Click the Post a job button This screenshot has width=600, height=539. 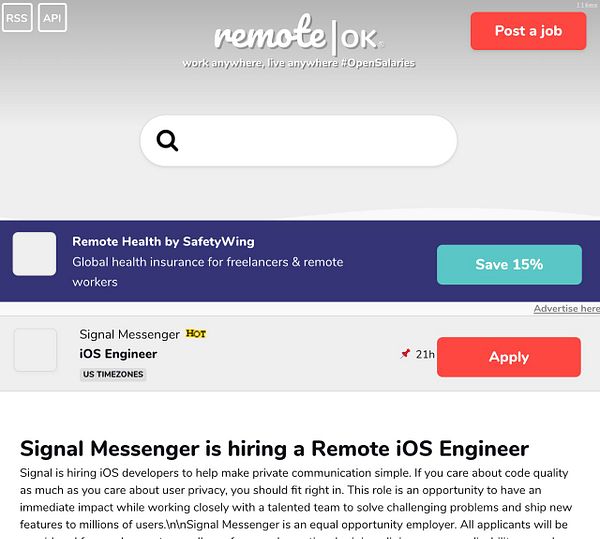coord(528,31)
